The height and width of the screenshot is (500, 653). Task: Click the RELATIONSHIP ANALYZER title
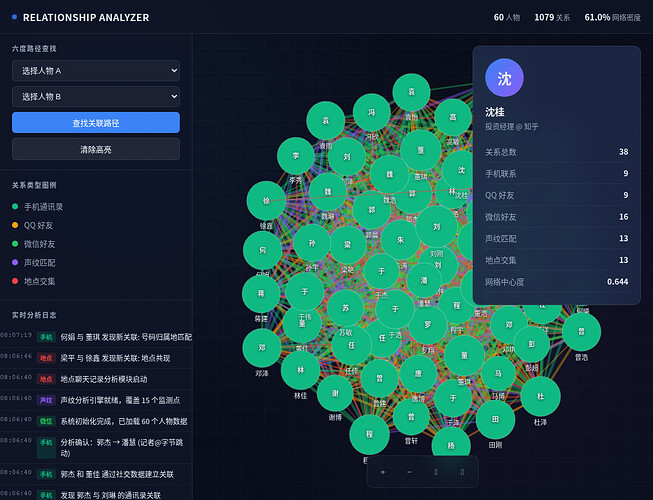86,17
